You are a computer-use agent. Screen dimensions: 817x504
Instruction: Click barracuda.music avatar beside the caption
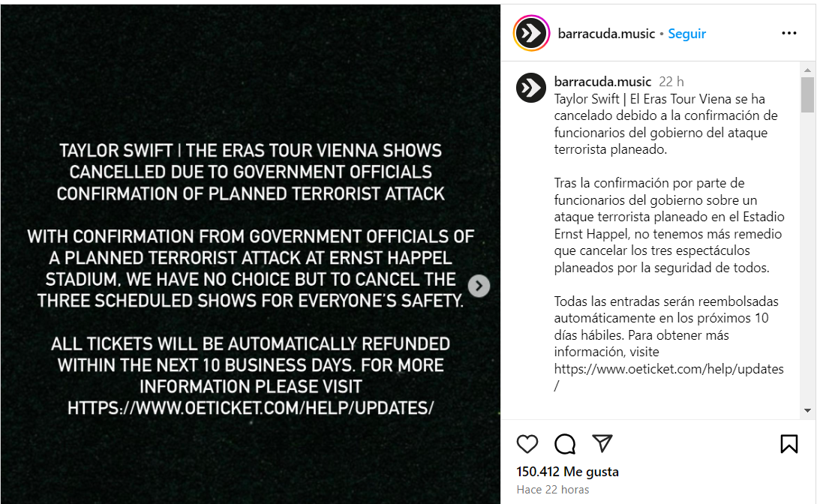tap(531, 88)
